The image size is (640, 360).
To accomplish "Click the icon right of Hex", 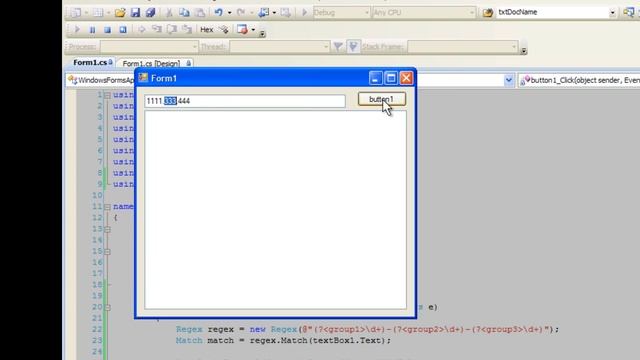I will 224,29.
